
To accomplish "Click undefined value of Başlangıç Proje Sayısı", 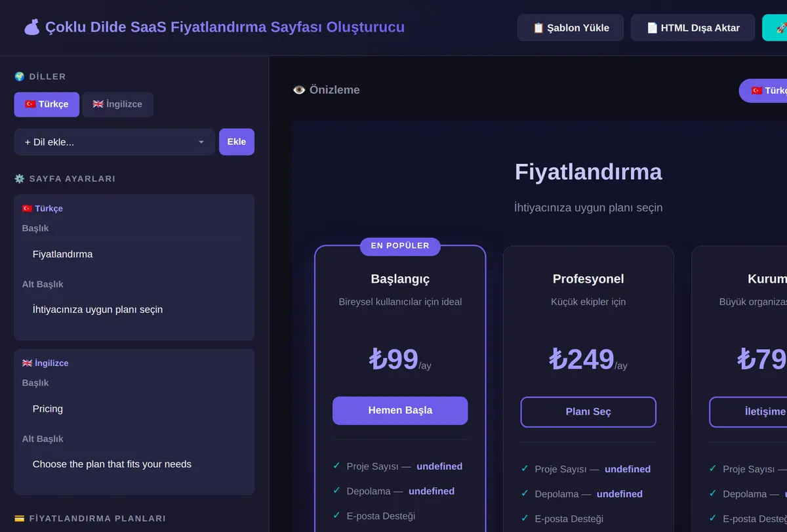I will coord(439,466).
